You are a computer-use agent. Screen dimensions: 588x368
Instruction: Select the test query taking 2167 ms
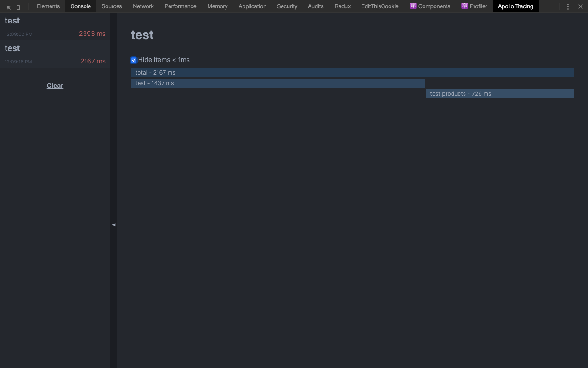55,54
